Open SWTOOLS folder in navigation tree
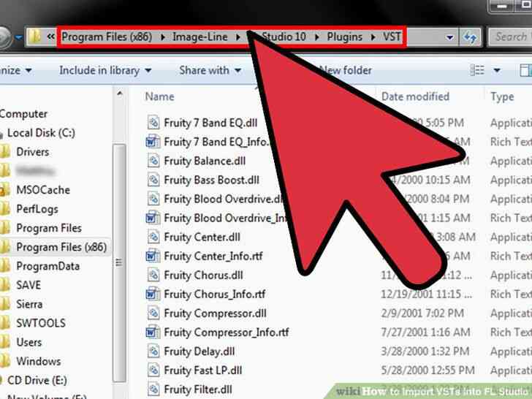532x399 pixels. click(x=41, y=323)
